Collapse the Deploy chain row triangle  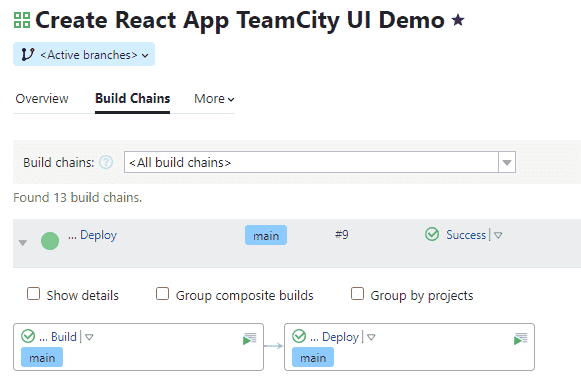pyautogui.click(x=23, y=243)
